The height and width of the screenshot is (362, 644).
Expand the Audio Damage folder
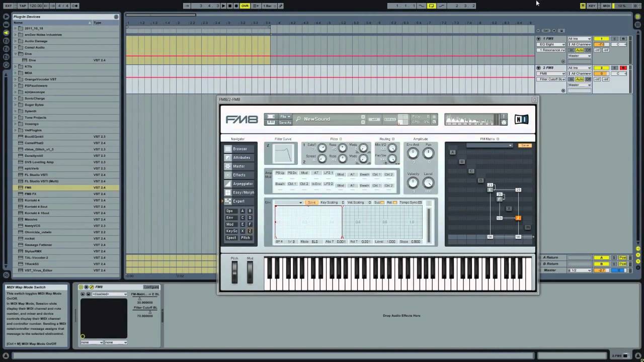point(16,41)
